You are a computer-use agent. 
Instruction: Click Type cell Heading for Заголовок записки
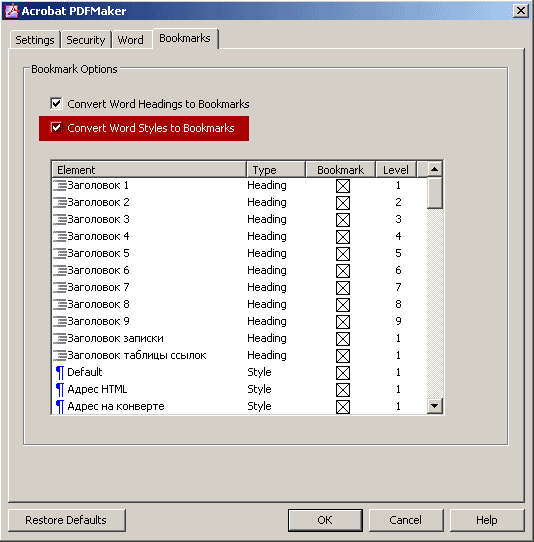tap(267, 338)
